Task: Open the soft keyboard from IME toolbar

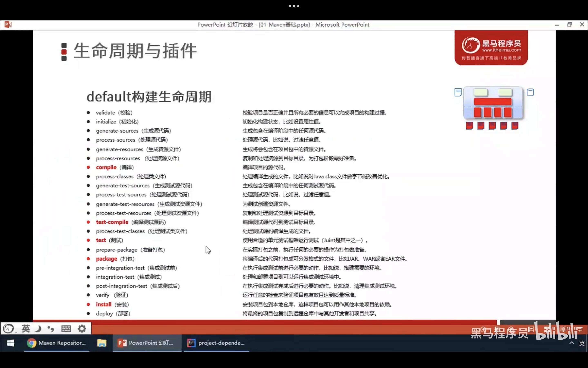Action: pos(66,329)
